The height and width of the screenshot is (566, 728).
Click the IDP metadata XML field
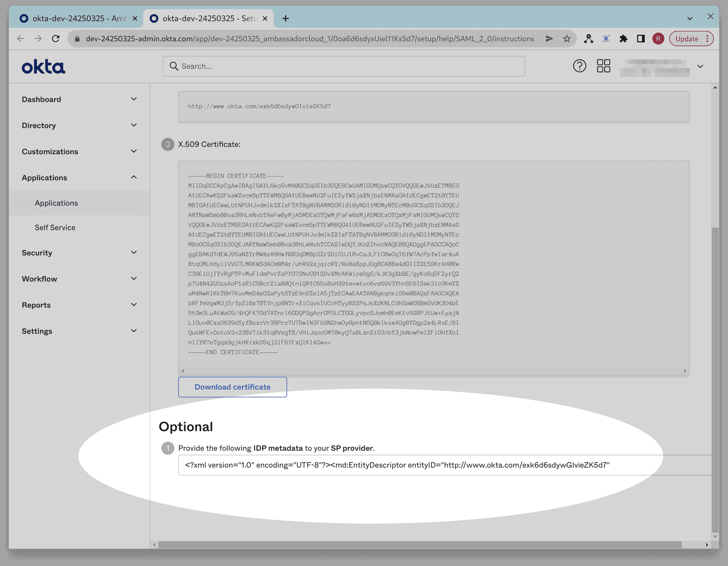coord(444,465)
